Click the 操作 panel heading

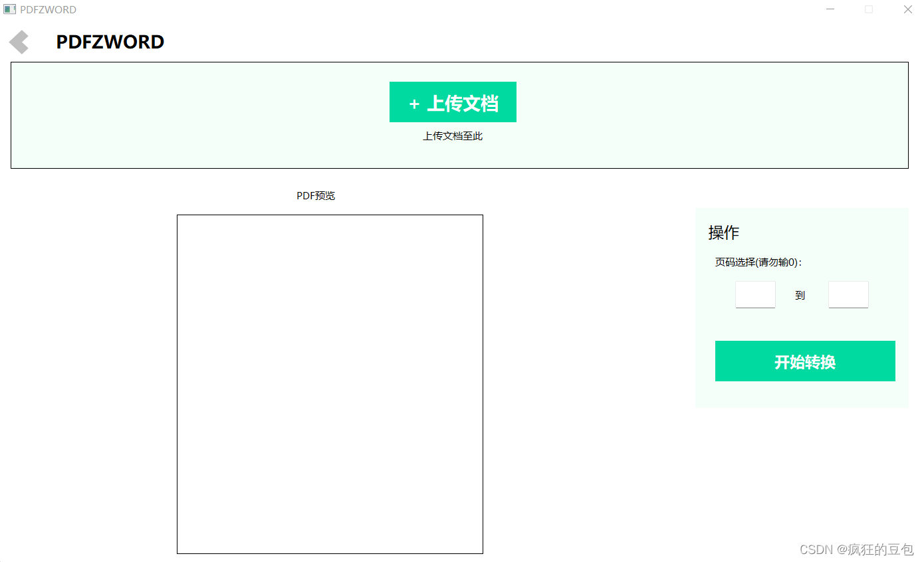coord(724,233)
